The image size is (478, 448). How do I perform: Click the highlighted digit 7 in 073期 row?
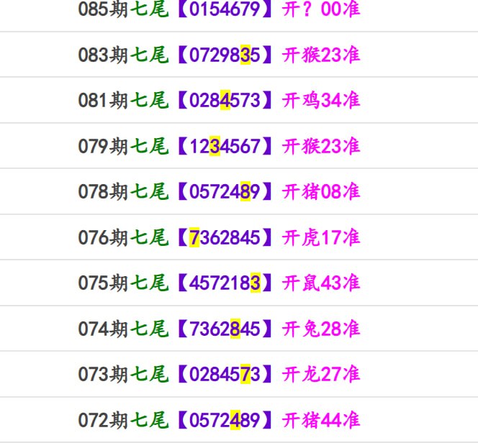pyautogui.click(x=245, y=375)
